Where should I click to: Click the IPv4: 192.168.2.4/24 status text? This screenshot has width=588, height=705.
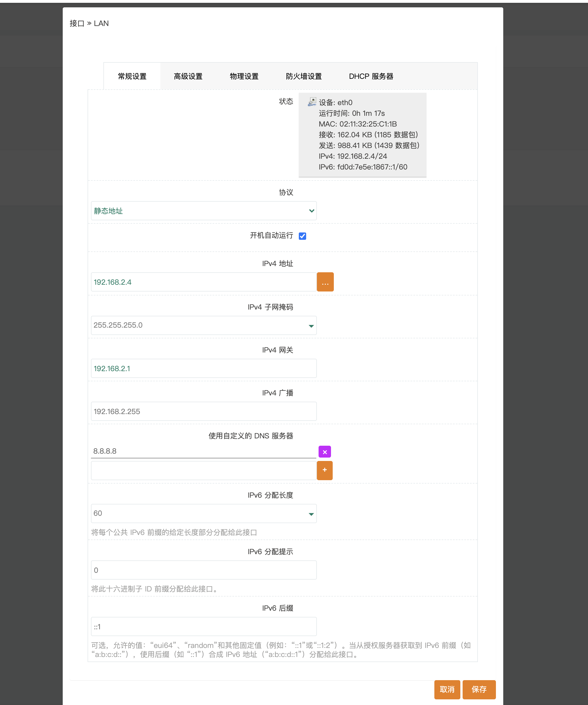point(353,156)
